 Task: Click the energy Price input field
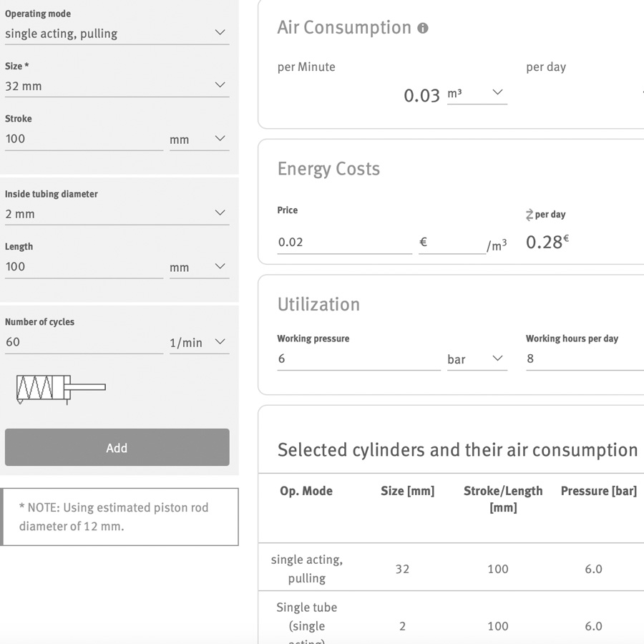(x=344, y=243)
